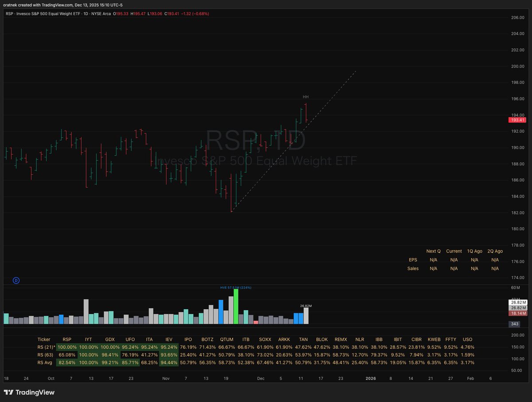This screenshot has height=402, width=532.
Task: Click the 82.54% RS Avg value for RSP
Action: [67, 363]
